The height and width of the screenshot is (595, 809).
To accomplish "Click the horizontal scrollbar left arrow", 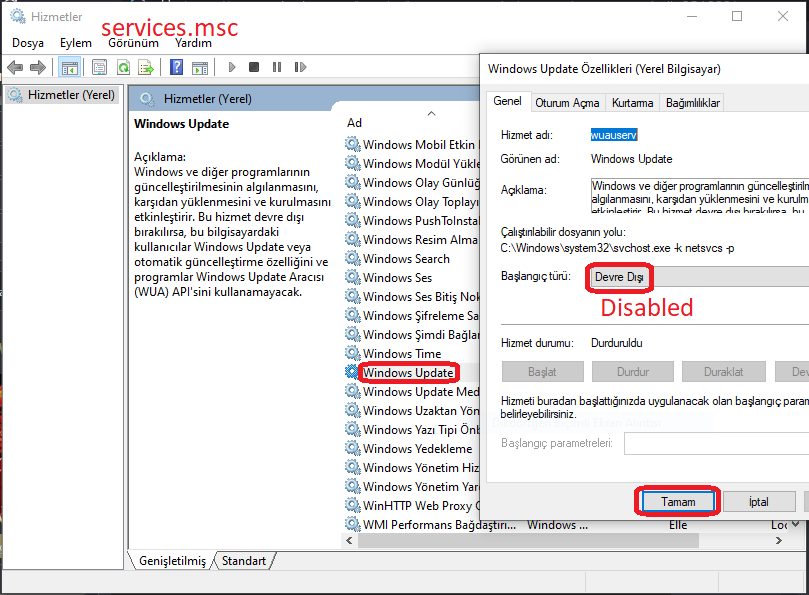I will pos(349,540).
